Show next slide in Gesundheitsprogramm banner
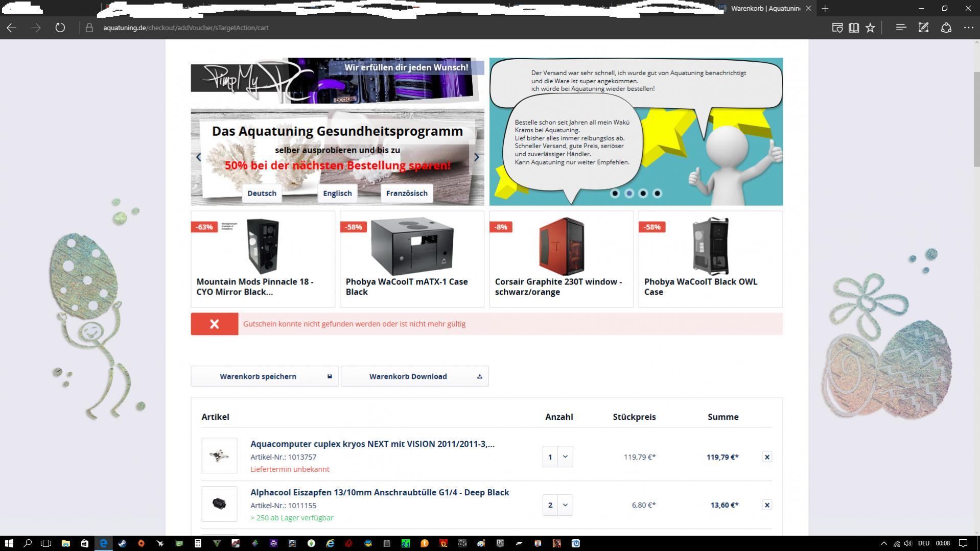 [476, 157]
